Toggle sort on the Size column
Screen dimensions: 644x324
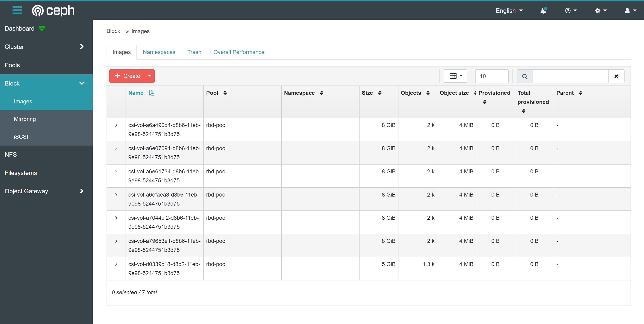click(379, 93)
